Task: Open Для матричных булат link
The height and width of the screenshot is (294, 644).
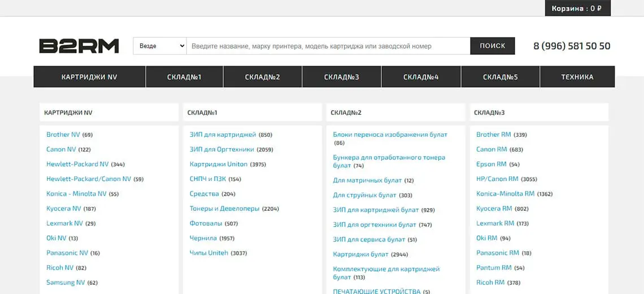Action: pyautogui.click(x=367, y=180)
